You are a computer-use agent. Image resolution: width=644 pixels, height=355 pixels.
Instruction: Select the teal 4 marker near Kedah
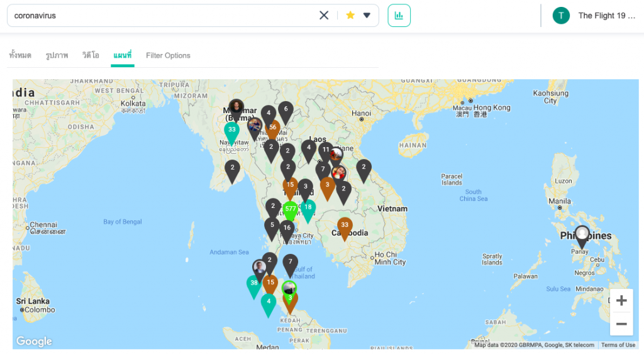point(269,305)
